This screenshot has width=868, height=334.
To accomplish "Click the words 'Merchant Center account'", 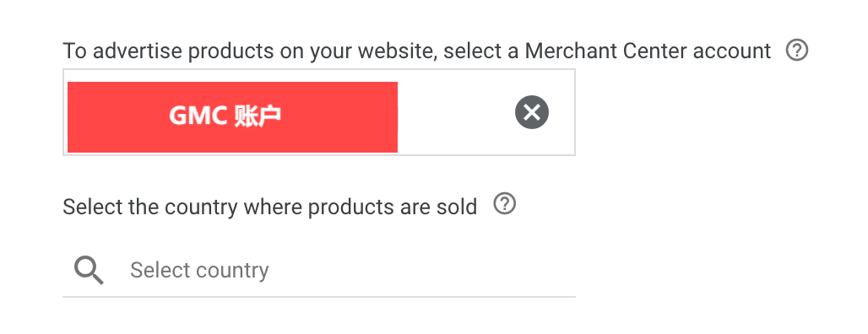I will [x=648, y=51].
